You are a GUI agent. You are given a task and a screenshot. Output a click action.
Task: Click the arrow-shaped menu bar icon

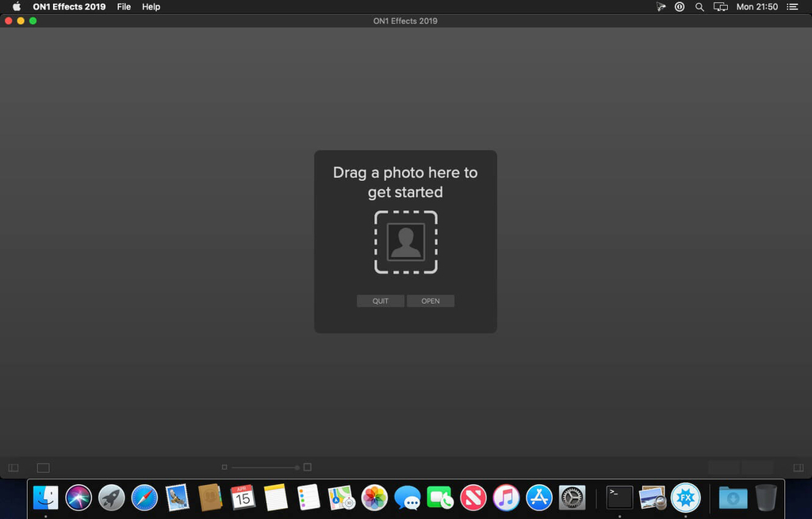[x=661, y=6]
